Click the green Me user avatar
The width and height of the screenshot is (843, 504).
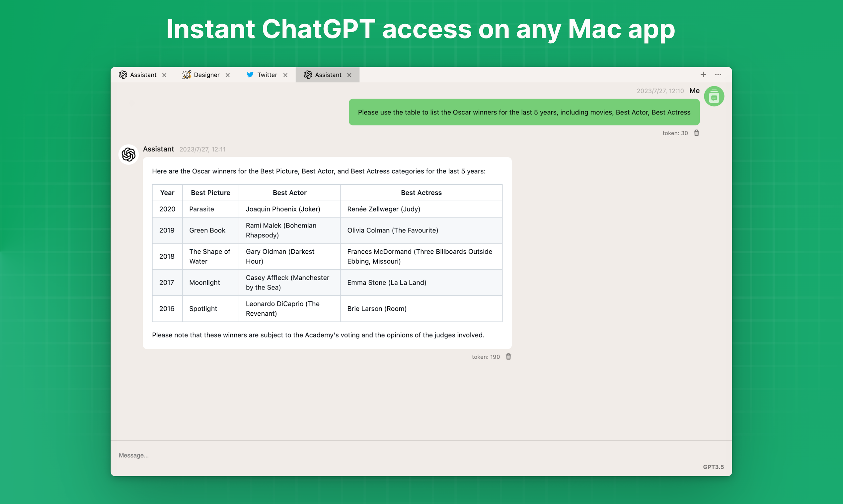[x=714, y=96]
